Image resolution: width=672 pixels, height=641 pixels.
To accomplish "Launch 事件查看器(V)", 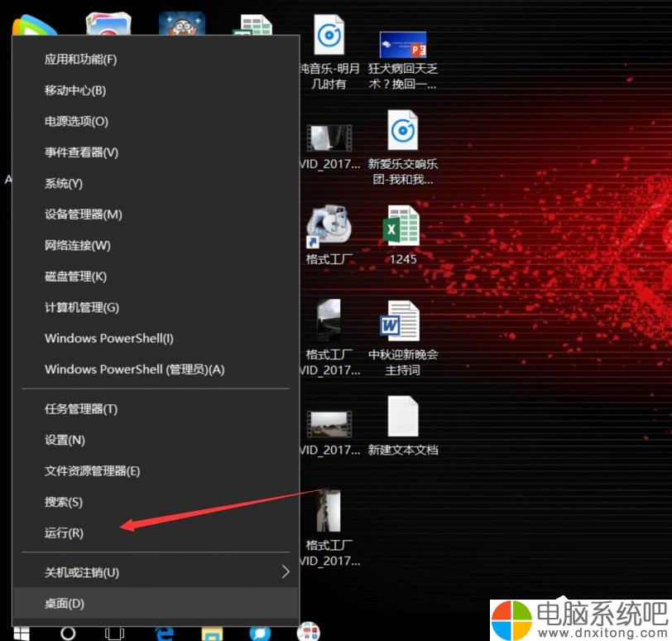I will click(156, 152).
